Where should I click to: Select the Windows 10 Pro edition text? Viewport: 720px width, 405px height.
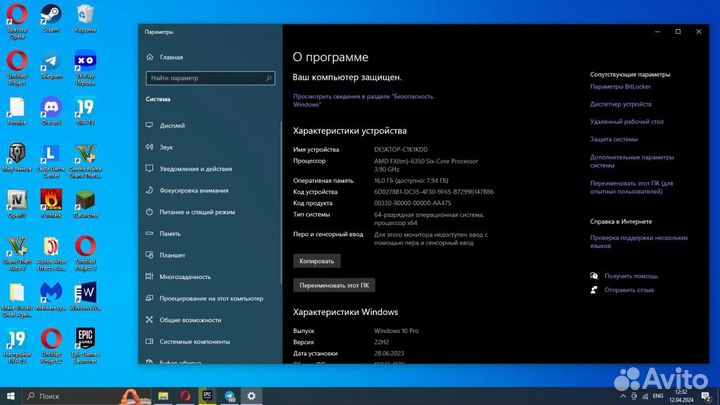pyautogui.click(x=396, y=331)
